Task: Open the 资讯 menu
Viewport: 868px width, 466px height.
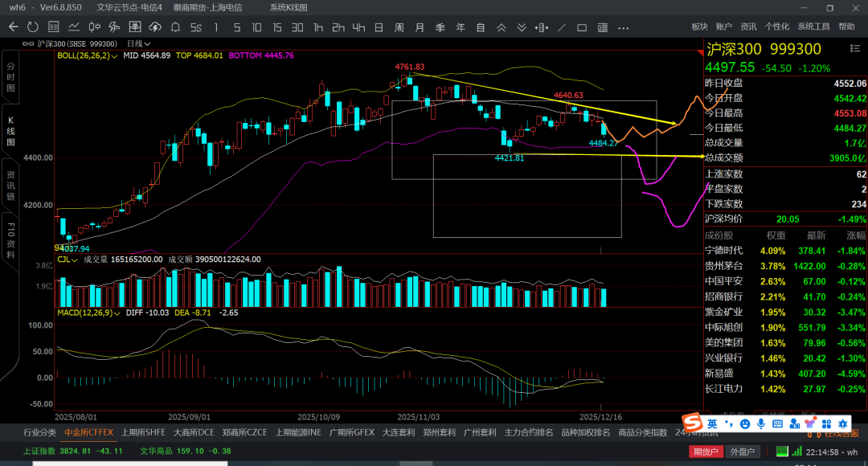Action: (x=748, y=27)
